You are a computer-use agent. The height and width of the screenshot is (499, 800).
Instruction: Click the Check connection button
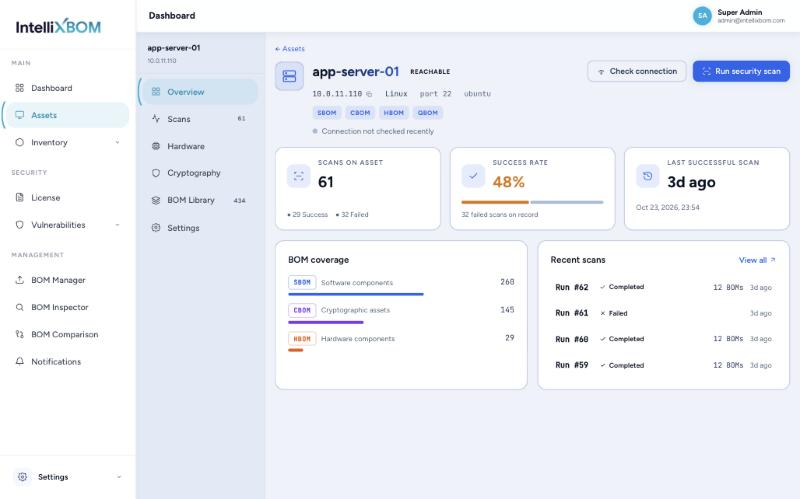(x=637, y=71)
